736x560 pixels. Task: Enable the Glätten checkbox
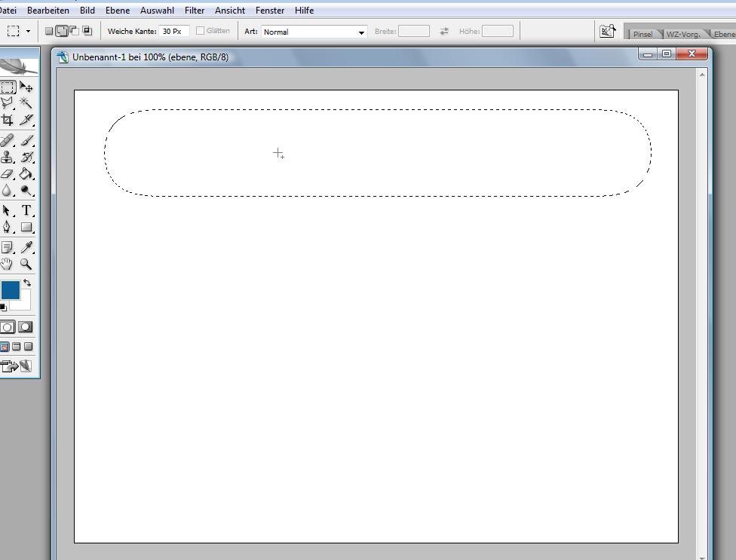click(x=201, y=31)
